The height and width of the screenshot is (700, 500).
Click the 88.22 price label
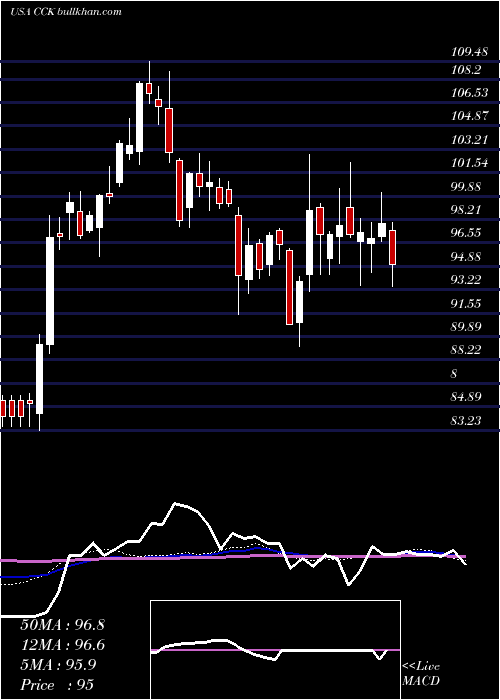pyautogui.click(x=466, y=350)
